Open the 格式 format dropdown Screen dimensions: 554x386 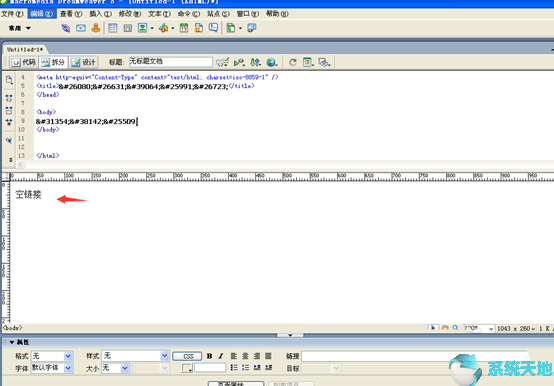(68, 356)
